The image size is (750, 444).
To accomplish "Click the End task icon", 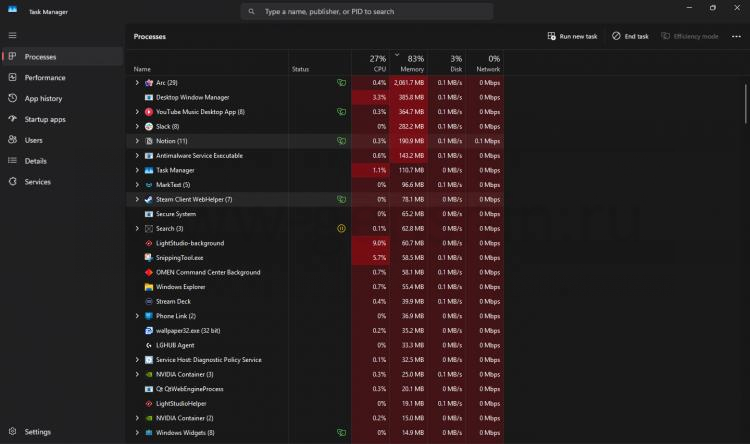I will [616, 36].
